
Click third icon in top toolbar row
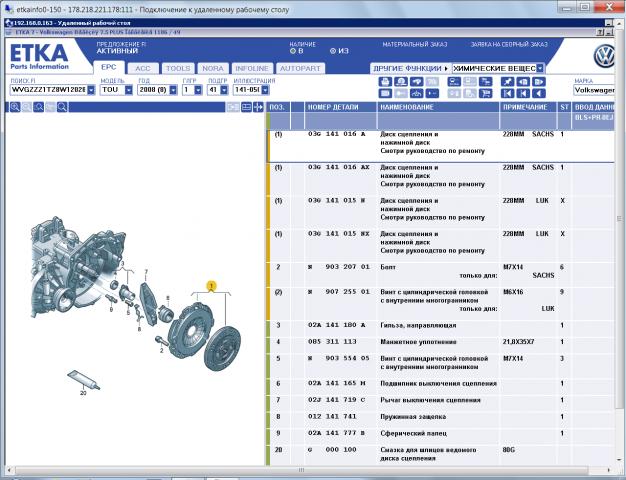(x=416, y=82)
